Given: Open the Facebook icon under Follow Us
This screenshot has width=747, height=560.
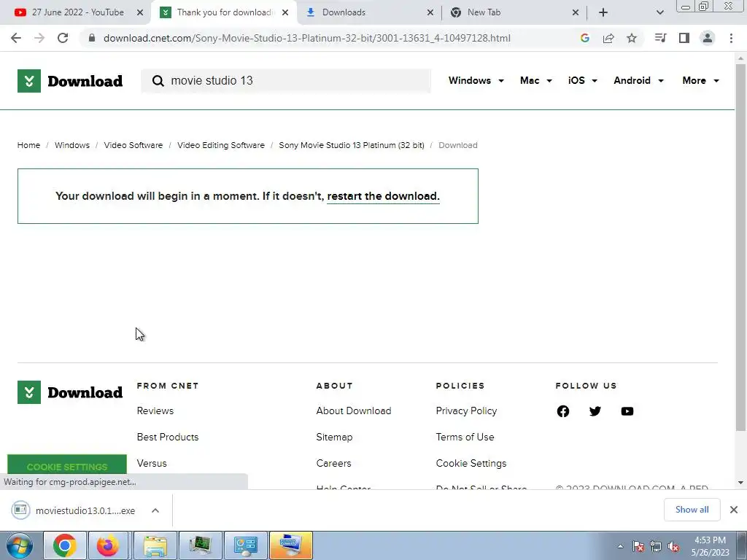Looking at the screenshot, I should point(562,411).
